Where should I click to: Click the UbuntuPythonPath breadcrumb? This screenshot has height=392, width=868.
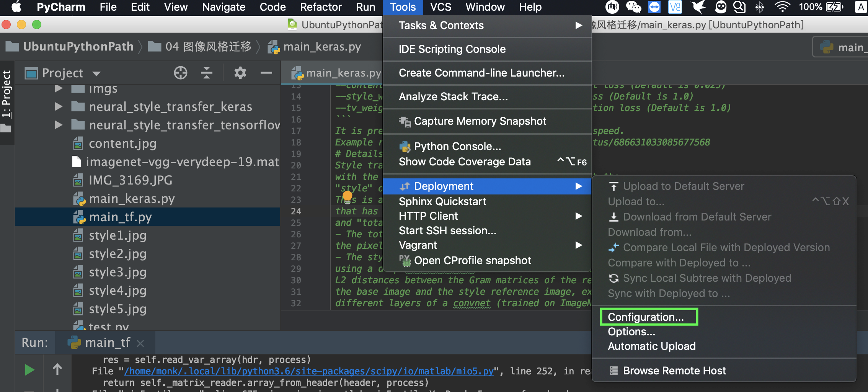point(78,47)
